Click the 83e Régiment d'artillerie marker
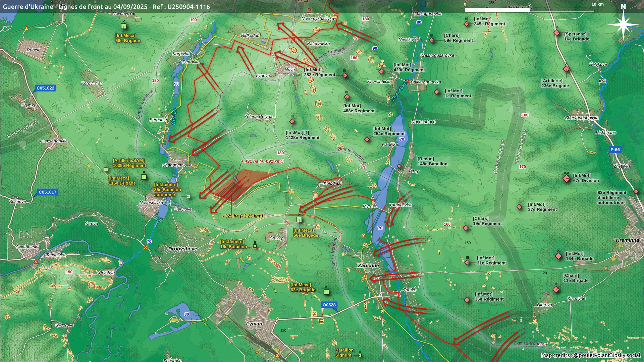 point(636,191)
